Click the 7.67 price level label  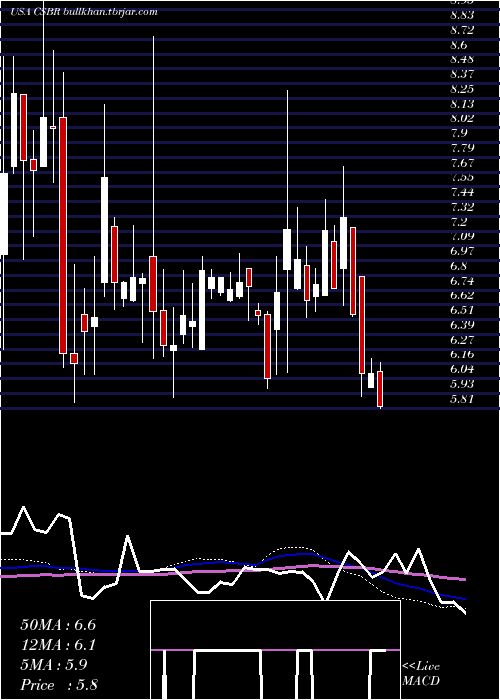(x=462, y=162)
